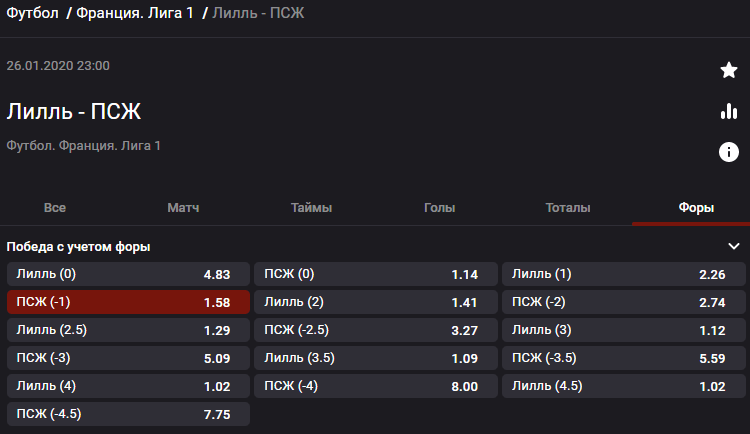Switch to the 'Тоталы' tab
750x434 pixels.
click(568, 208)
